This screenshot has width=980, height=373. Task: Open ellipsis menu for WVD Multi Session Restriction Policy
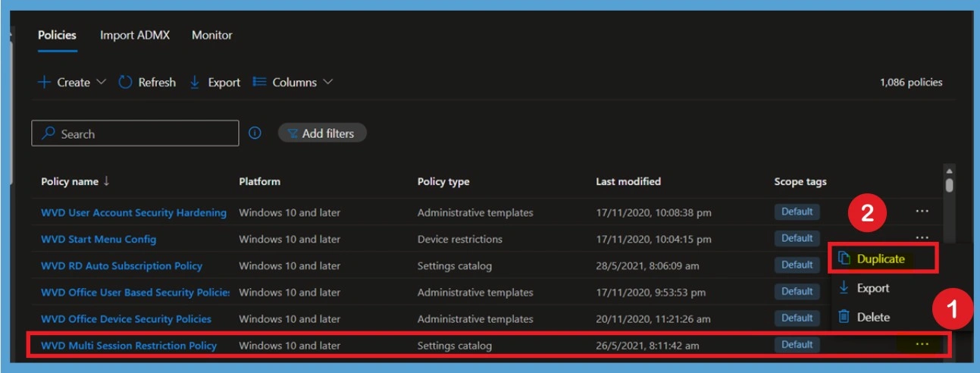tap(922, 344)
